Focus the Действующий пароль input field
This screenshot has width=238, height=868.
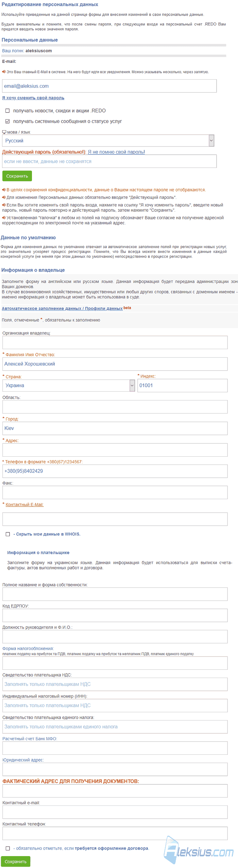(x=109, y=161)
